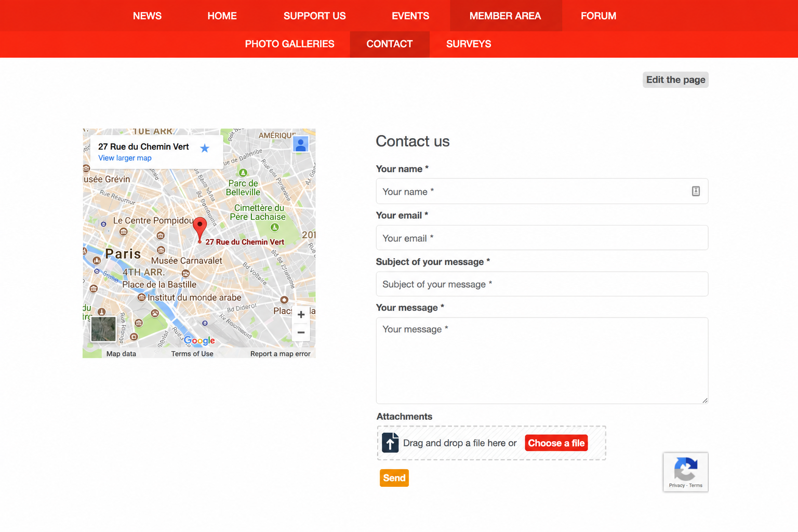Open the reCAPTCHA Privacy link
Screen dimensions: 798x532
[676, 485]
